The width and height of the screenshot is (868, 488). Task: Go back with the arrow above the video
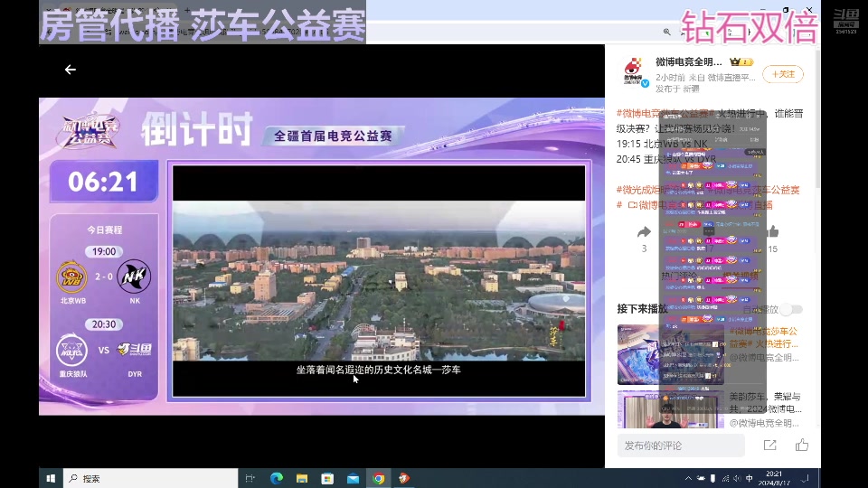coord(71,70)
